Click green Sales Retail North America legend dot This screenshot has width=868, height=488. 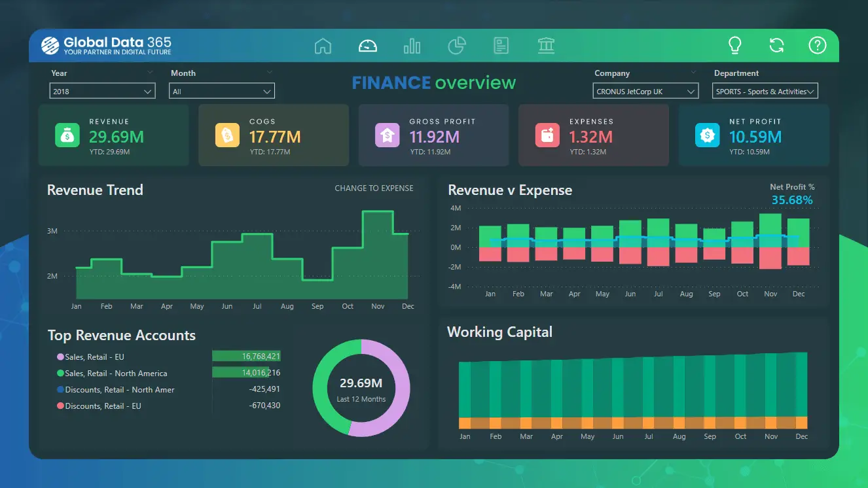click(60, 374)
